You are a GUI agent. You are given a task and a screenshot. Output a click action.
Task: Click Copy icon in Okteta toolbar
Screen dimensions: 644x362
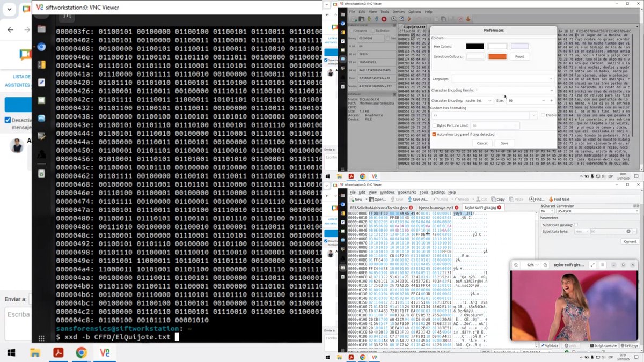tap(493, 199)
